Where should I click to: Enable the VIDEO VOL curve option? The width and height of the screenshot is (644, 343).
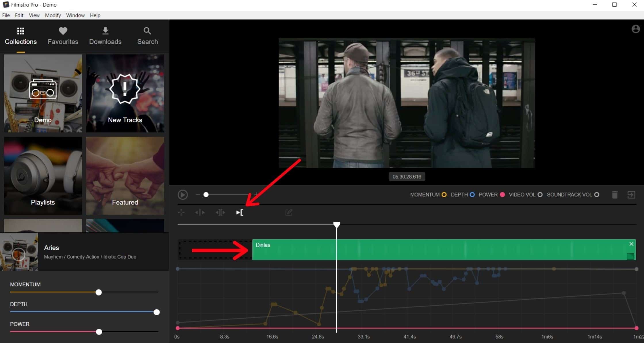pos(540,195)
